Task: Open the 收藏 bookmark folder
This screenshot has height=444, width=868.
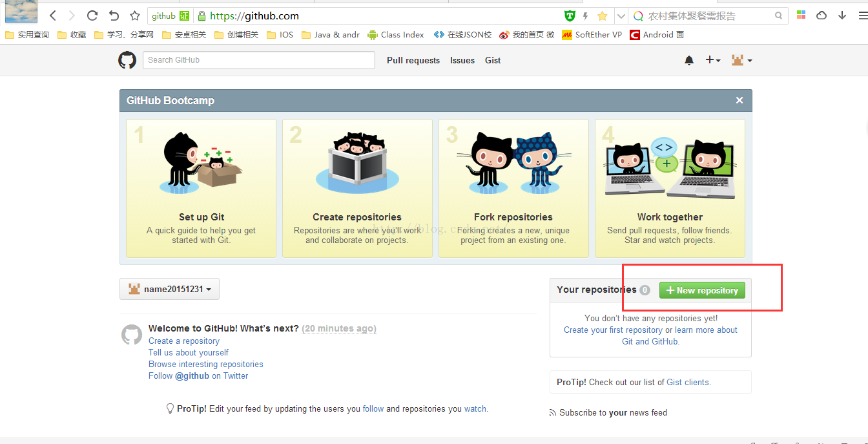Action: (x=72, y=35)
